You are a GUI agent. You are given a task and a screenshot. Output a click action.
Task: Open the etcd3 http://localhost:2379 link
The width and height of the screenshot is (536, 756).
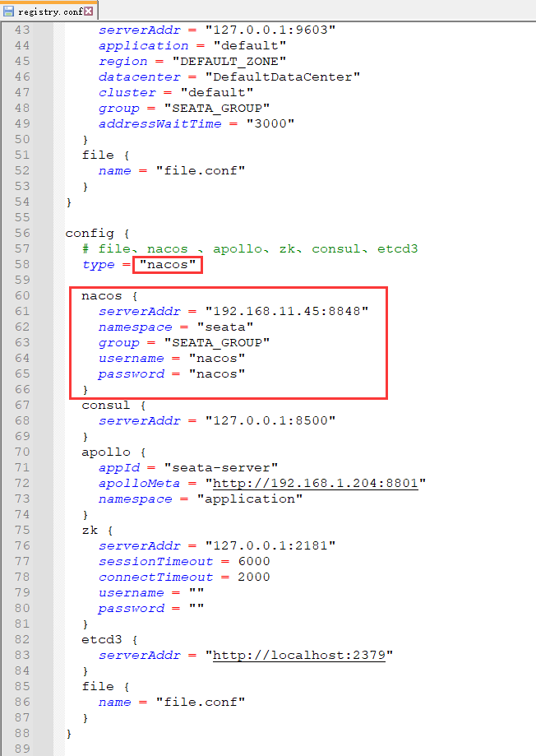[x=303, y=655]
